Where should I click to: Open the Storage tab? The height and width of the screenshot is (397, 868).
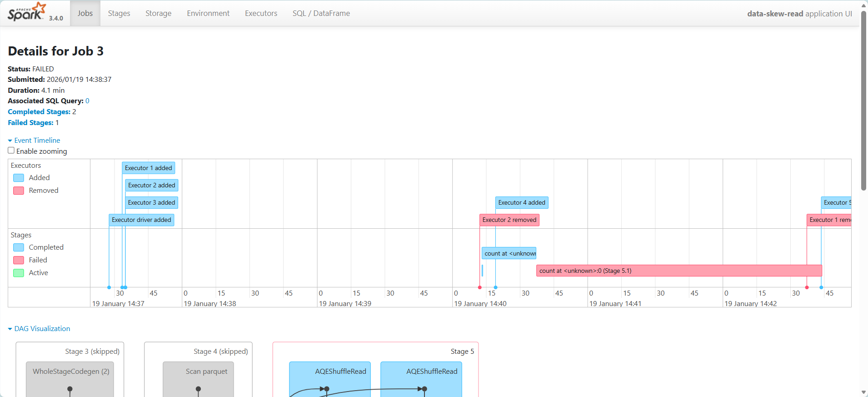[x=158, y=14]
